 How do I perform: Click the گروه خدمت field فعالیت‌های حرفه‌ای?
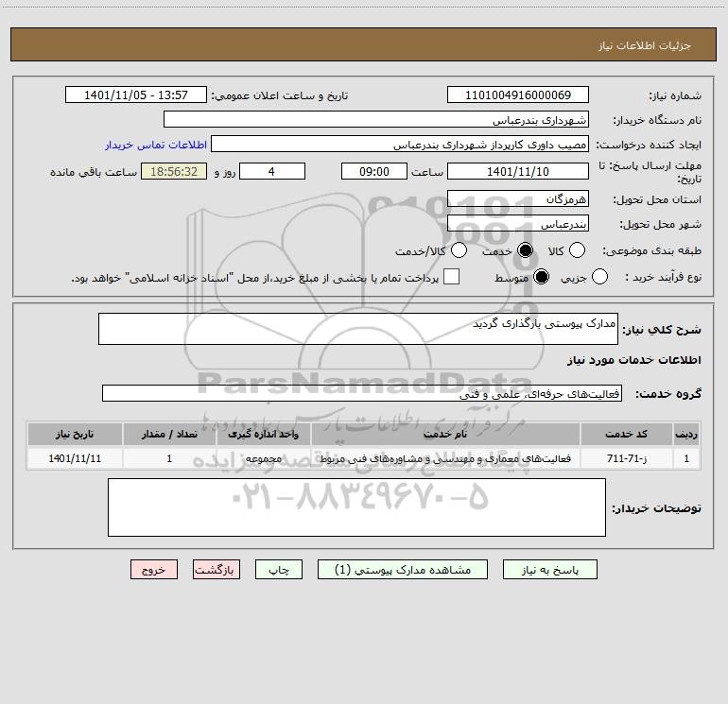click(362, 393)
